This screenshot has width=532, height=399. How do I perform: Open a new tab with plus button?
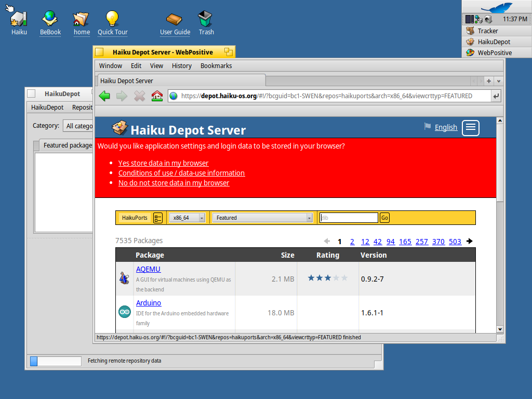(488, 81)
